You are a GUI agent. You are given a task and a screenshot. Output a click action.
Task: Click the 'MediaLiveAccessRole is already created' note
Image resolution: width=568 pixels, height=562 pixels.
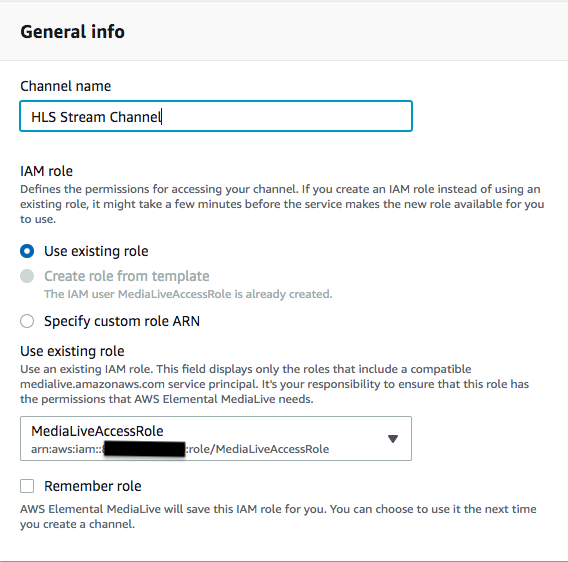click(188, 294)
